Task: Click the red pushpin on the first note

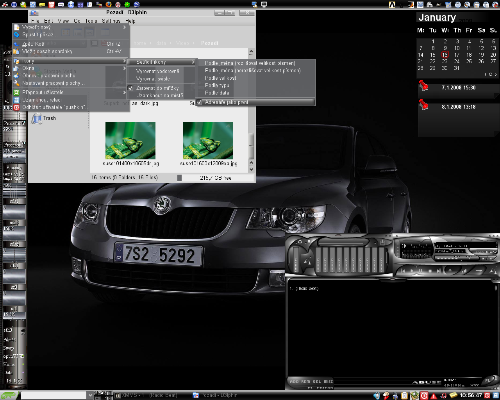Action: tap(423, 85)
